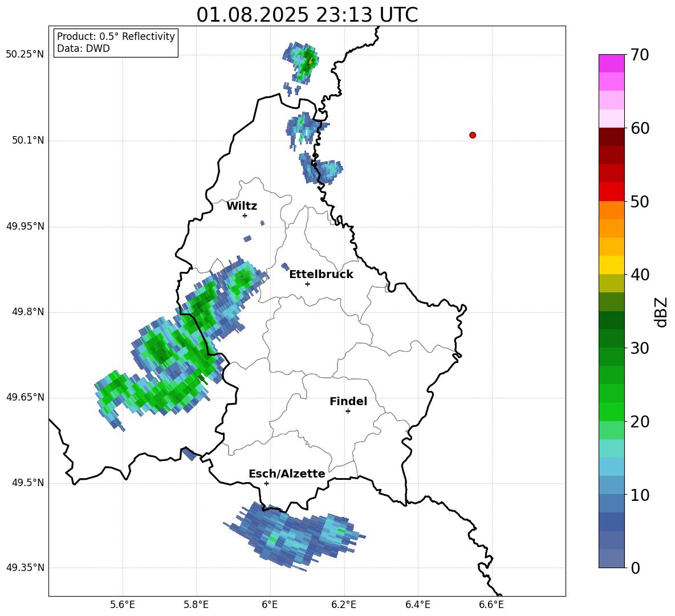This screenshot has height=616, width=675.
Task: Click the bright red colorbar segment just above 50
Action: tap(611, 192)
